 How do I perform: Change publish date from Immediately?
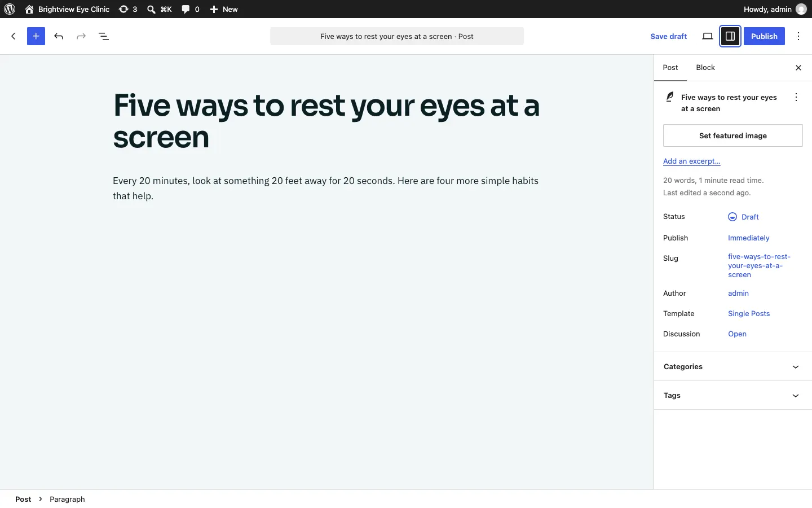click(x=749, y=238)
